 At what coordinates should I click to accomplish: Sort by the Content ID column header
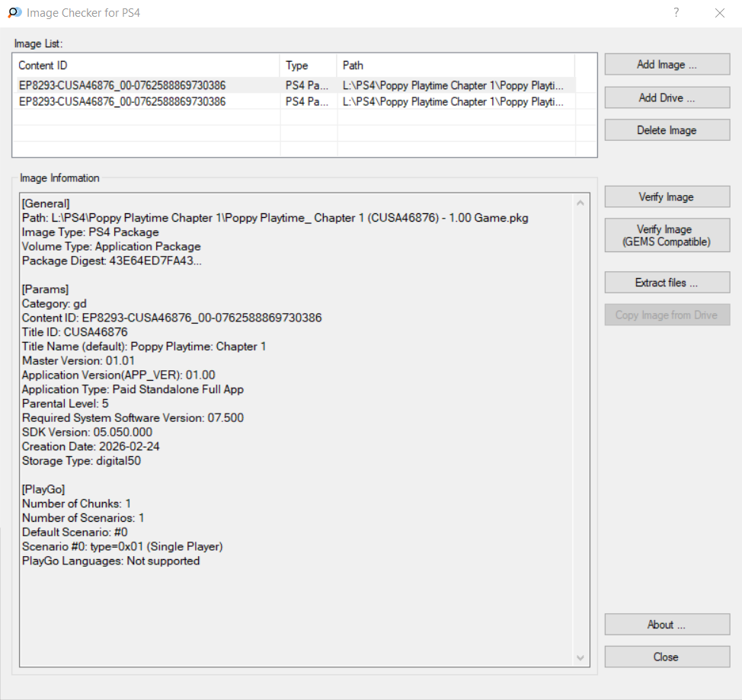coord(145,66)
